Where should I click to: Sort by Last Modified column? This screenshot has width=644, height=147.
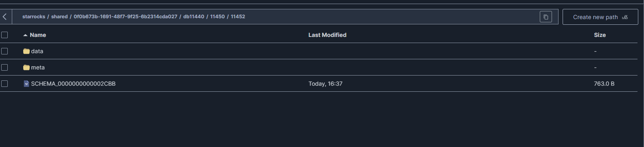327,35
